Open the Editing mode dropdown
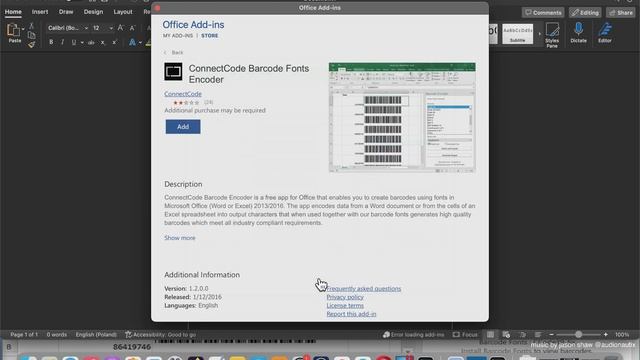 point(585,13)
